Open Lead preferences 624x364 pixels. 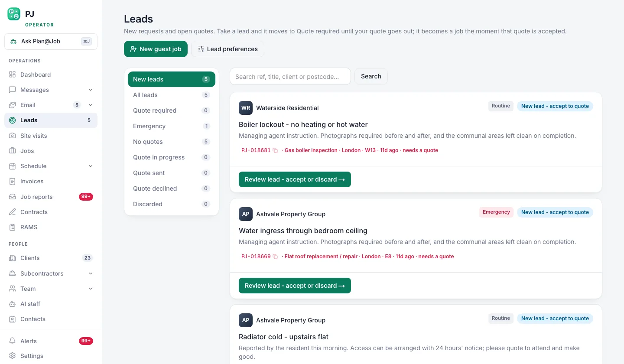click(227, 49)
